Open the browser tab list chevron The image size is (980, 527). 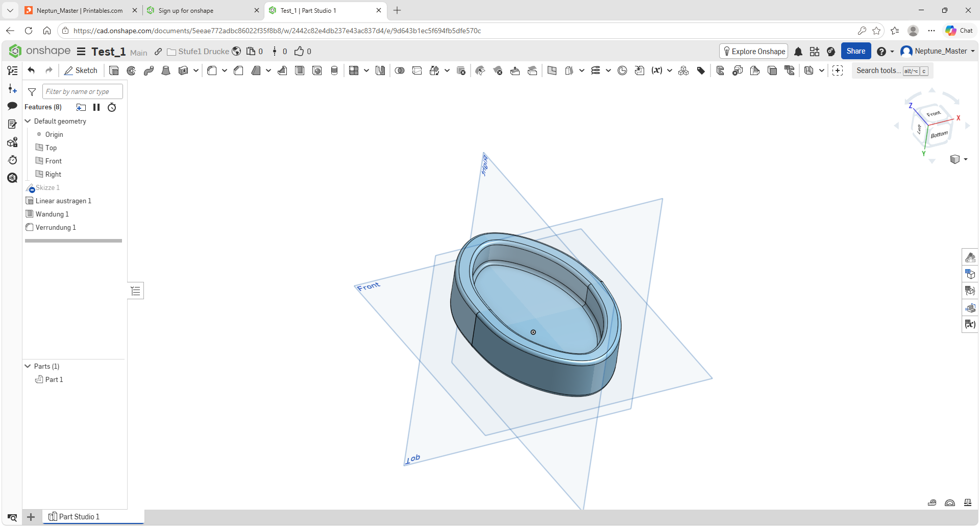pyautogui.click(x=10, y=10)
